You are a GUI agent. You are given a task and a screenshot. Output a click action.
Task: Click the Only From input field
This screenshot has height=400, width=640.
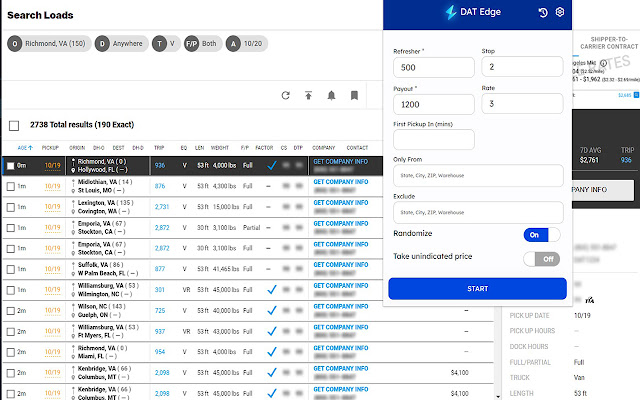coord(478,176)
